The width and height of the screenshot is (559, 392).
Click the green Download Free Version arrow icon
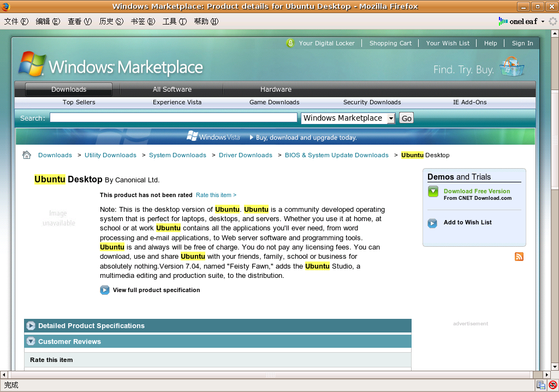[433, 192]
